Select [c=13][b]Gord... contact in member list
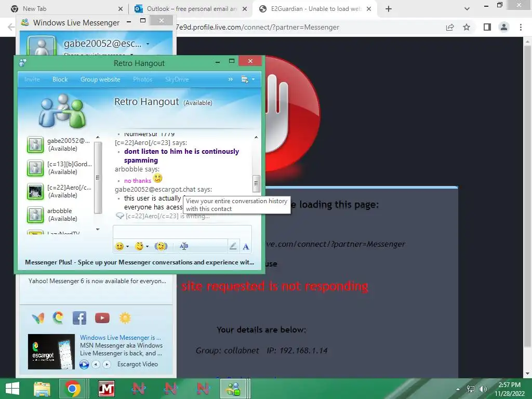The image size is (532, 399). (60, 168)
